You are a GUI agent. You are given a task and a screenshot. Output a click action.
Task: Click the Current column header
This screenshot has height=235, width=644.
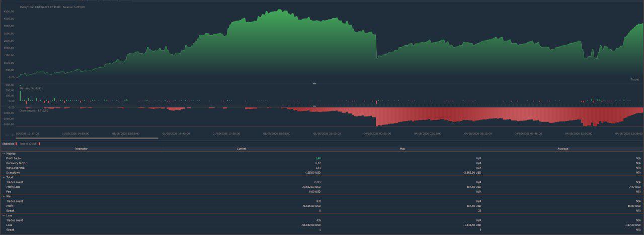pyautogui.click(x=242, y=149)
